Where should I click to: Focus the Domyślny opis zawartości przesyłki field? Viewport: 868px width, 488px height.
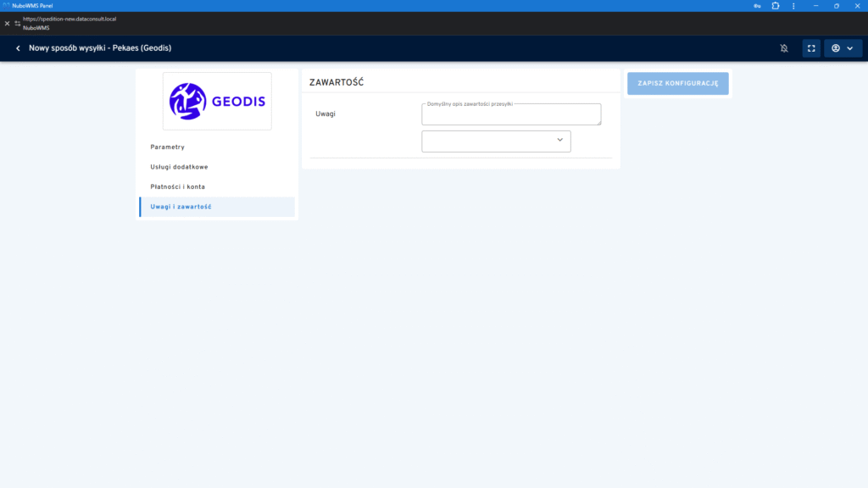pos(510,114)
